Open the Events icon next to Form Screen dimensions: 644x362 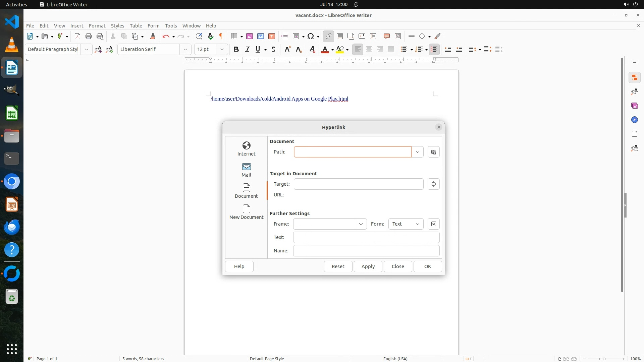[x=433, y=224]
